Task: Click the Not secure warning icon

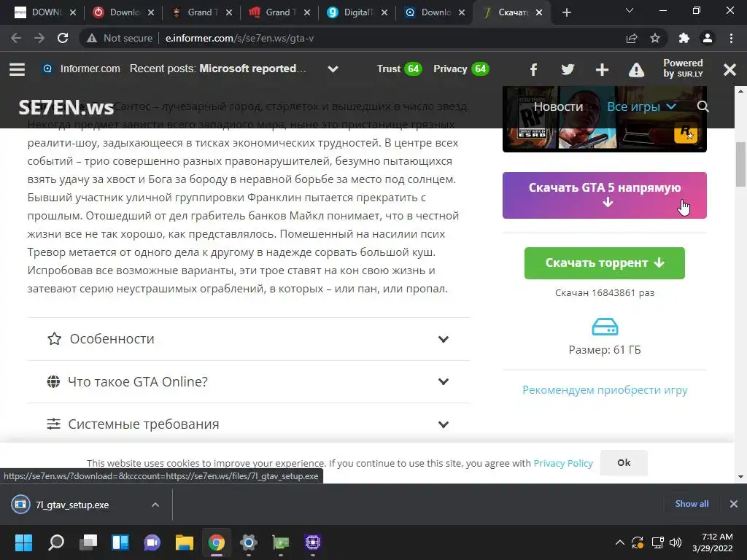Action: tap(92, 38)
